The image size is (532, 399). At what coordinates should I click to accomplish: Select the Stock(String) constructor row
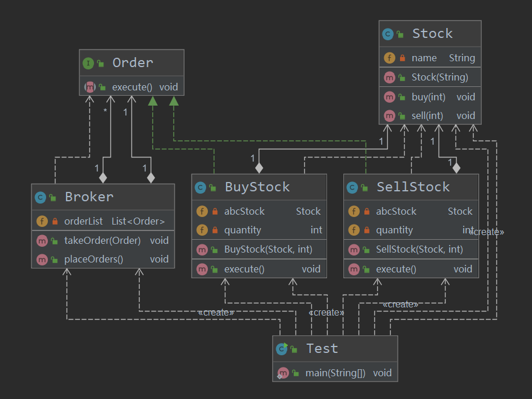[x=439, y=77]
